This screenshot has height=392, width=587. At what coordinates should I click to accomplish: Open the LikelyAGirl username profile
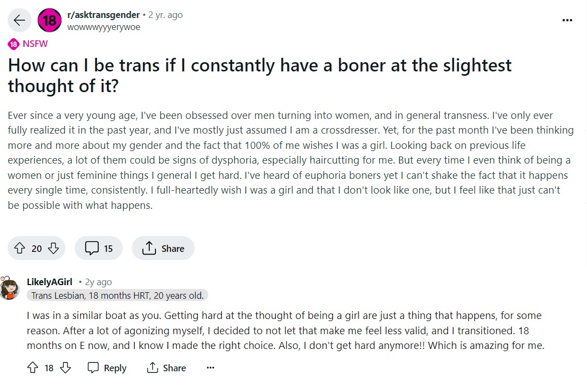tap(50, 282)
